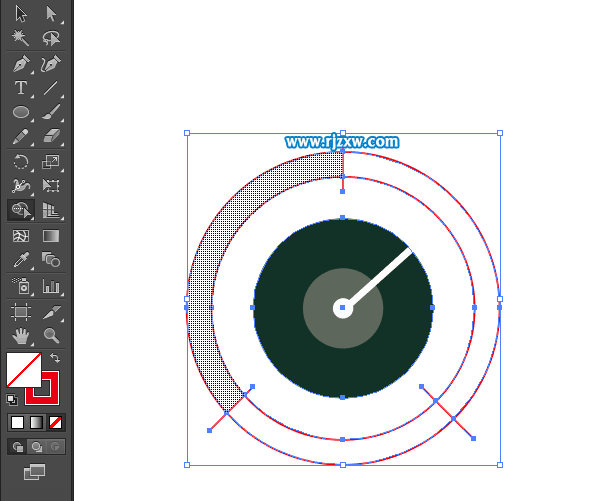This screenshot has width=592, height=501.
Task: Select the Selection tool arrow
Action: (x=21, y=14)
